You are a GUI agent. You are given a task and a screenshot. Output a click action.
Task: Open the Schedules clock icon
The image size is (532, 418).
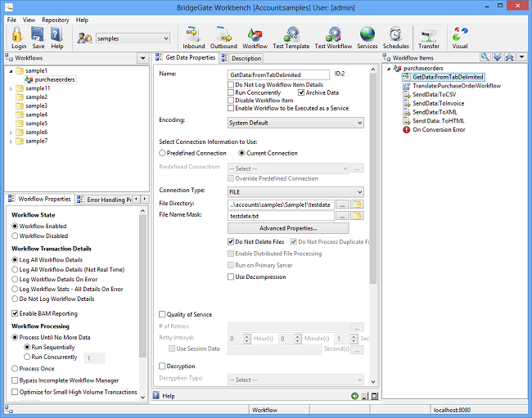click(395, 34)
